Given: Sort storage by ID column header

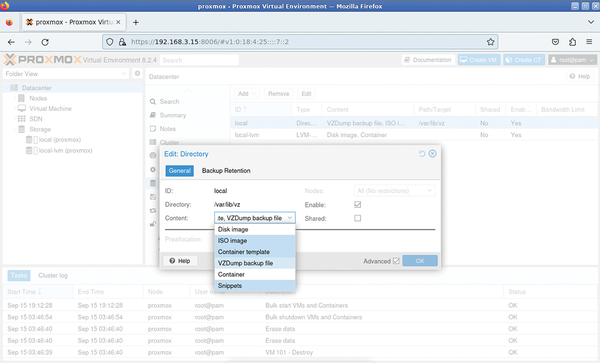Looking at the screenshot, I should (x=261, y=109).
